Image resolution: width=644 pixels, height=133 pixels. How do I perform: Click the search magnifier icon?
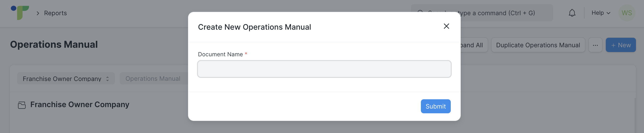[420, 13]
